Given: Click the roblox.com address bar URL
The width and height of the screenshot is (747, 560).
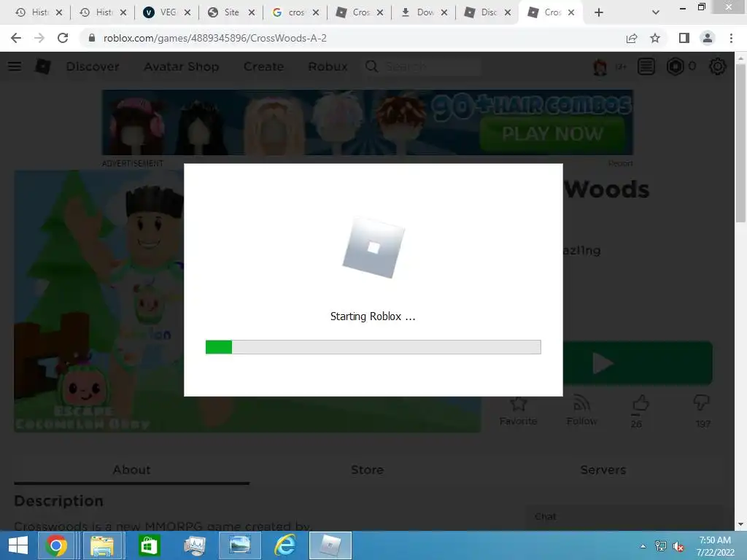Looking at the screenshot, I should coord(215,38).
